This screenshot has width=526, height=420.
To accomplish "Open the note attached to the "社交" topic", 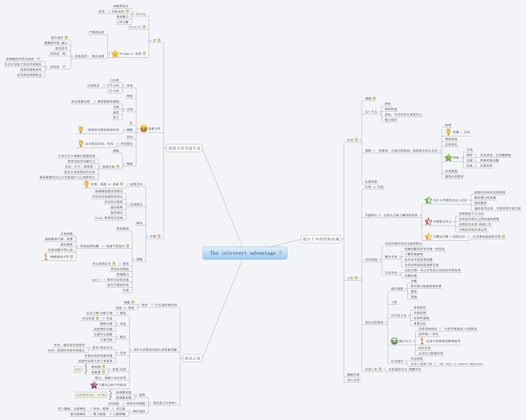I will point(356,140).
